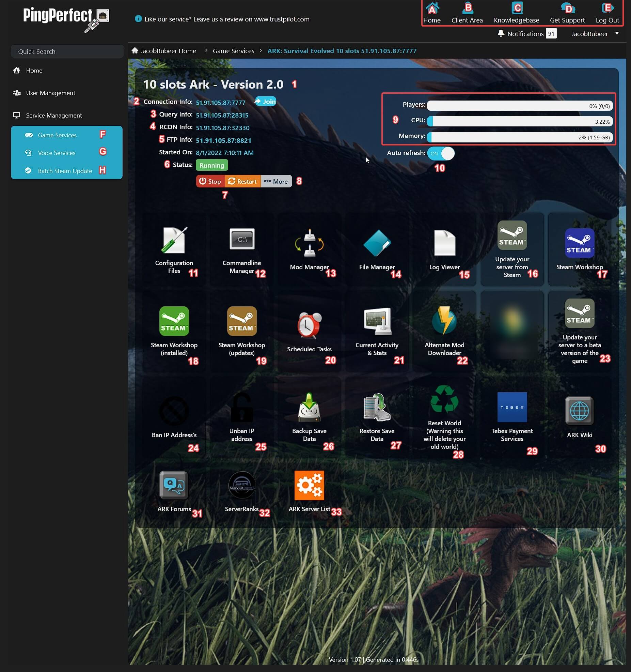Launch the Commandline Manager
Screen dimensions: 631x672
pos(241,239)
